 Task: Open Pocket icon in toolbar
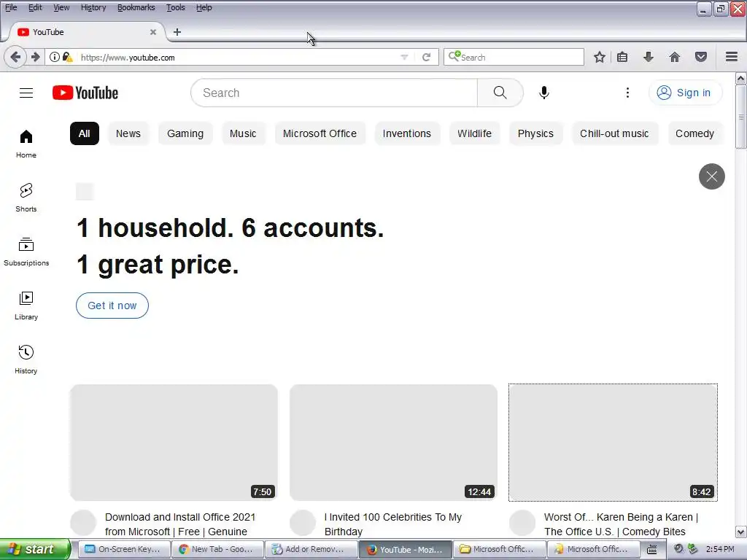click(701, 58)
